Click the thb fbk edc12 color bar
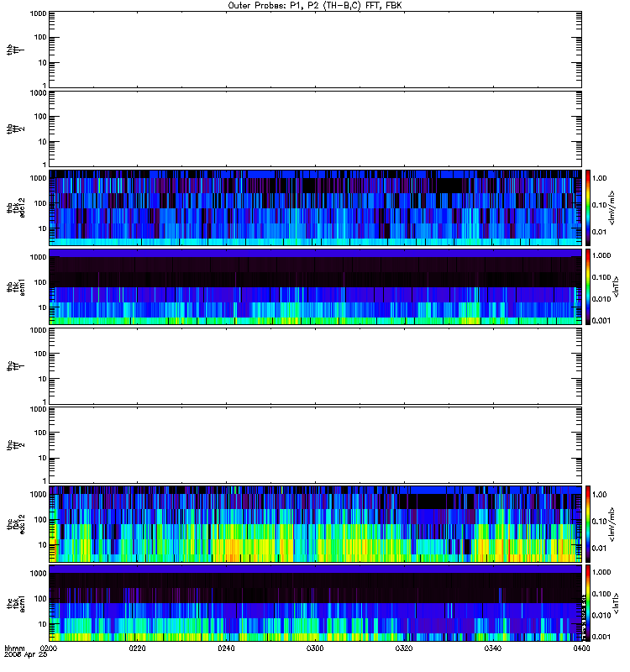Viewport: 630px width, 672px height. pyautogui.click(x=588, y=207)
